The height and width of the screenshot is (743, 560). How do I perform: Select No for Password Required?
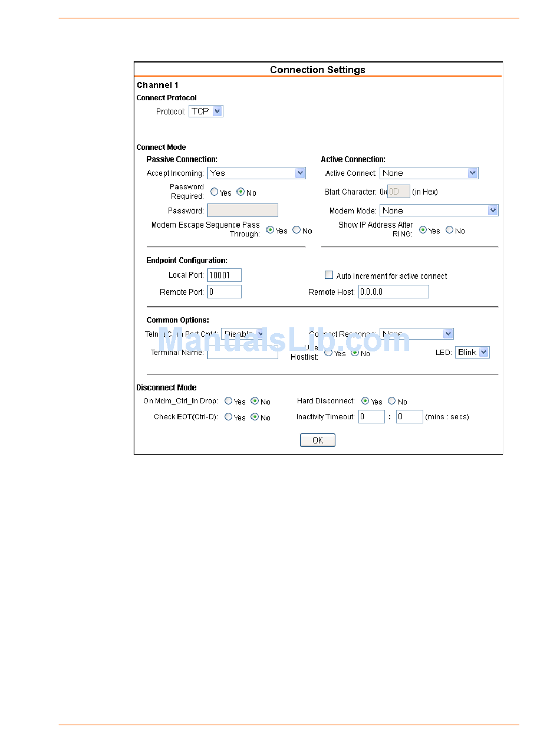[x=241, y=192]
